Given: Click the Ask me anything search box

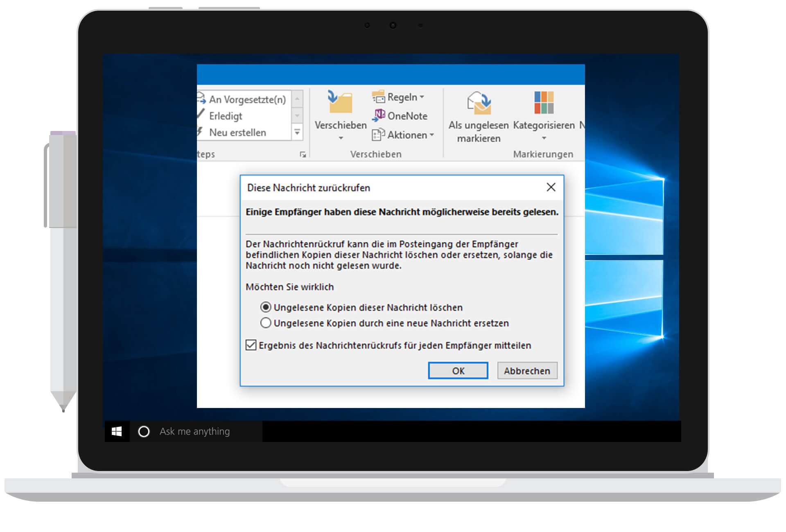Looking at the screenshot, I should 195,431.
